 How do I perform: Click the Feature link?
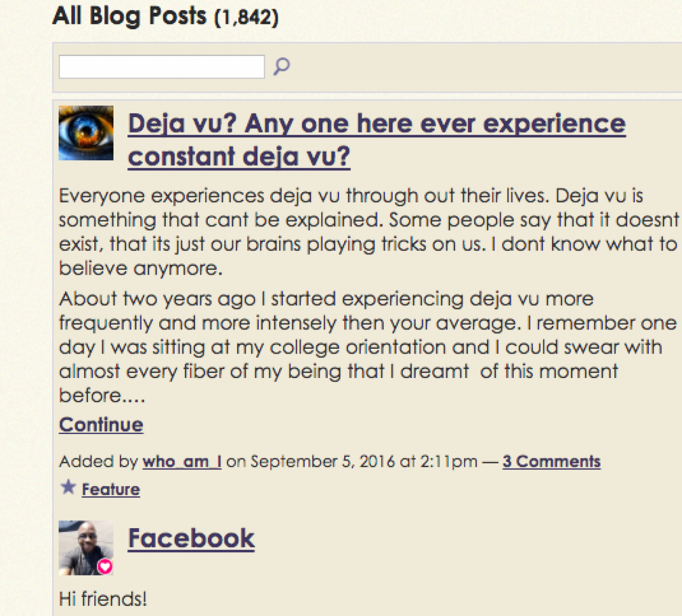pyautogui.click(x=111, y=489)
